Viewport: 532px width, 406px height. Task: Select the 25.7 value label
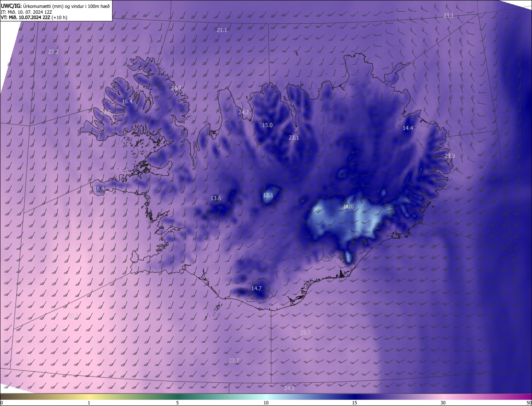pos(305,333)
